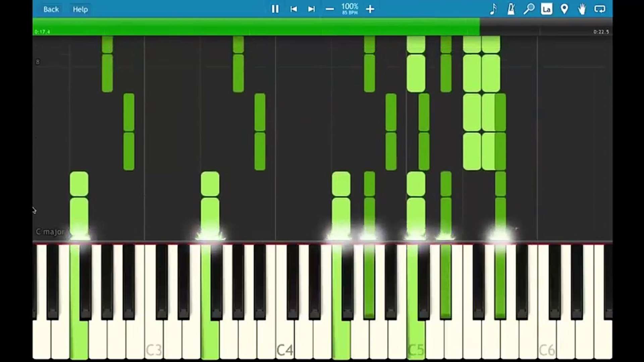
Task: Toggle the La key labels icon
Action: click(546, 9)
